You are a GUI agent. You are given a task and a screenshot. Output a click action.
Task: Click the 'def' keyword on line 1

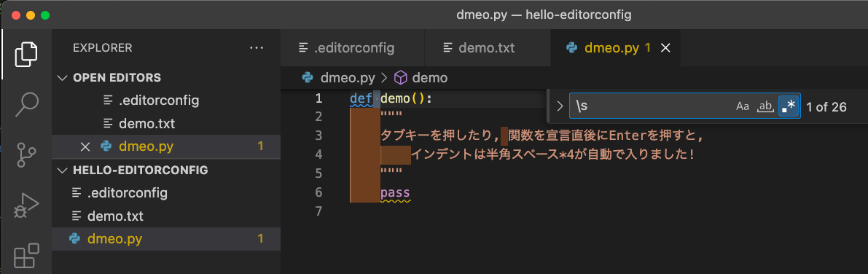361,98
